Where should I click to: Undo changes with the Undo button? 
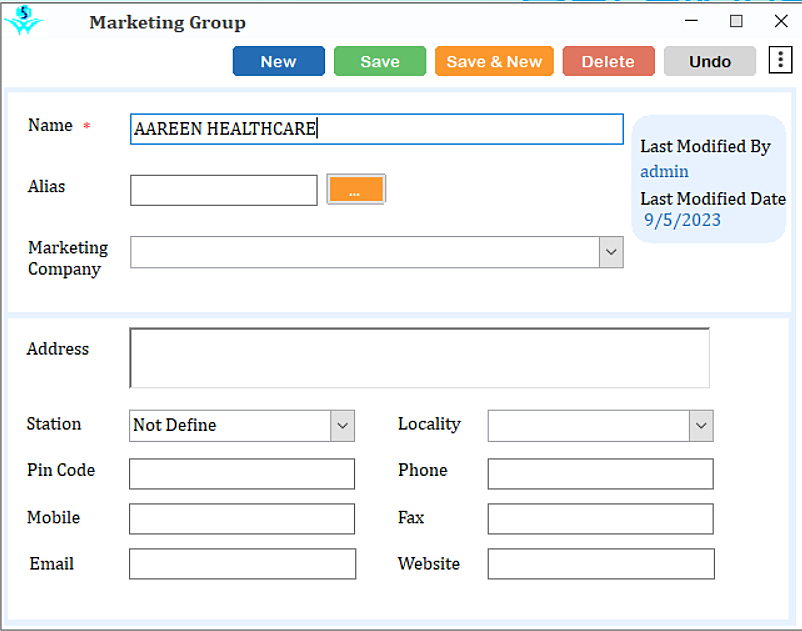[709, 61]
